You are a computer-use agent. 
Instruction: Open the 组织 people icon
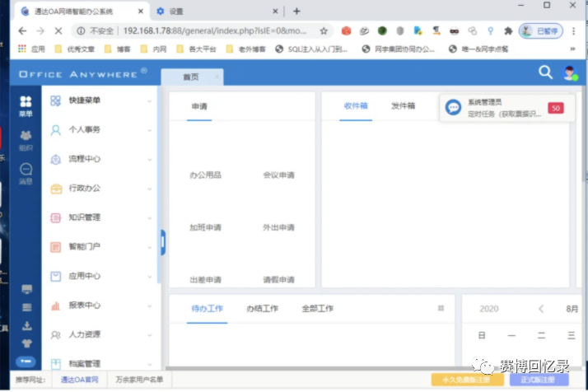(x=26, y=135)
